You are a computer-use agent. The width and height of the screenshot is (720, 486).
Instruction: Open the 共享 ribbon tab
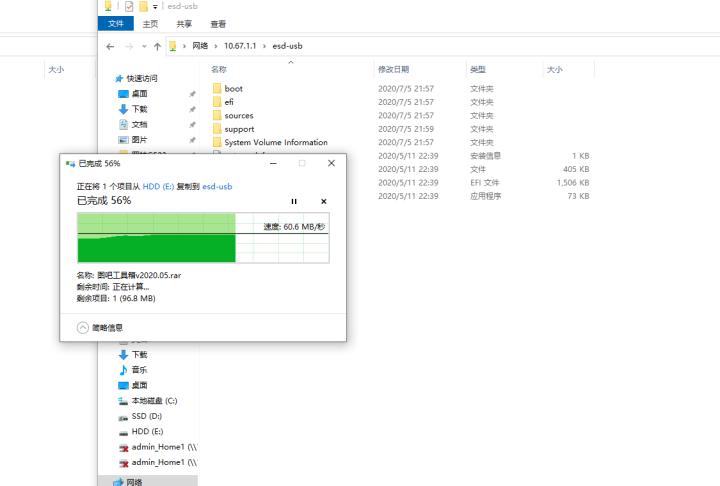point(184,24)
